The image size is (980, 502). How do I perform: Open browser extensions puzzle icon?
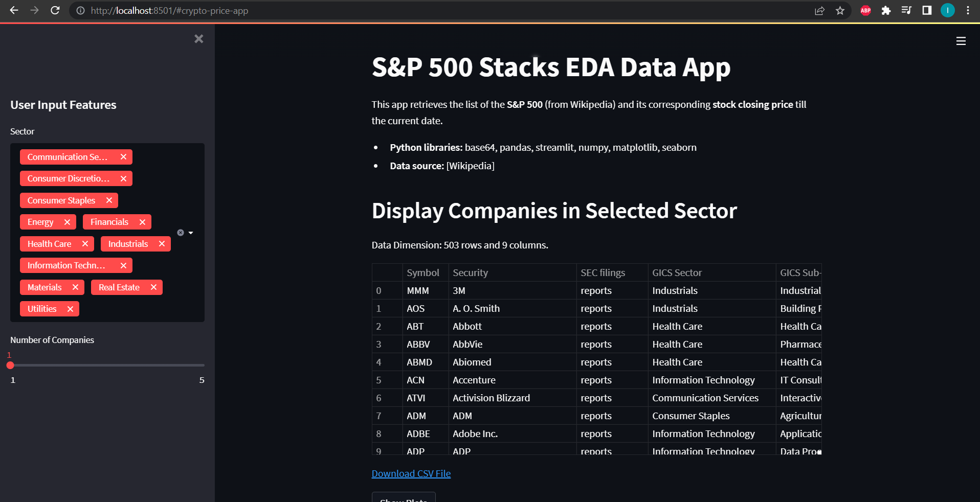[886, 10]
